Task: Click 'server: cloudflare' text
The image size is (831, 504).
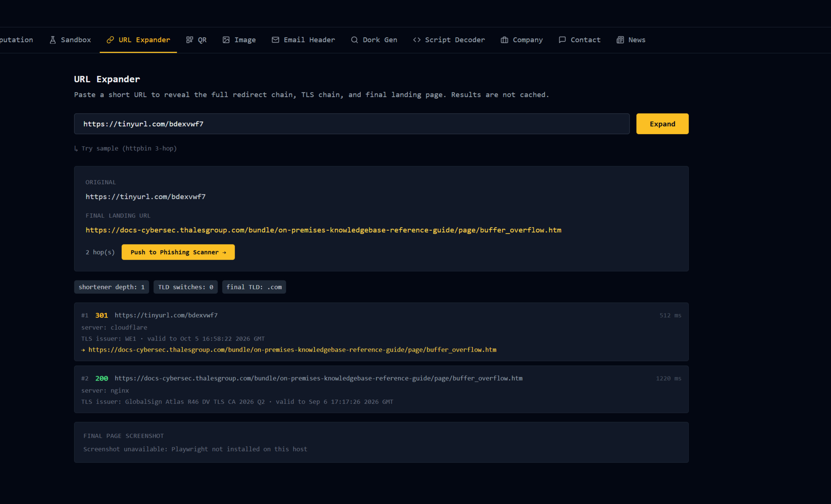Action: [x=114, y=327]
